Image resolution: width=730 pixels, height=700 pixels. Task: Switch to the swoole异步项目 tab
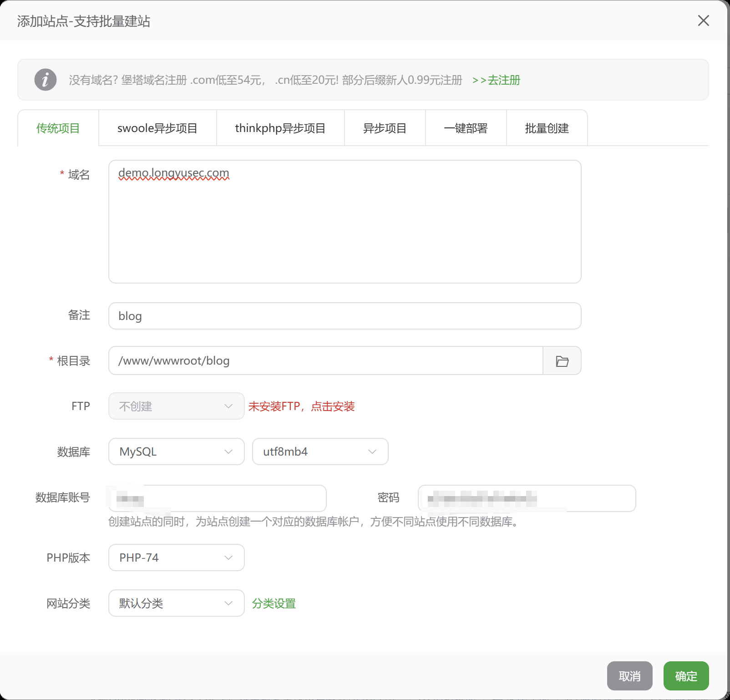coord(157,128)
